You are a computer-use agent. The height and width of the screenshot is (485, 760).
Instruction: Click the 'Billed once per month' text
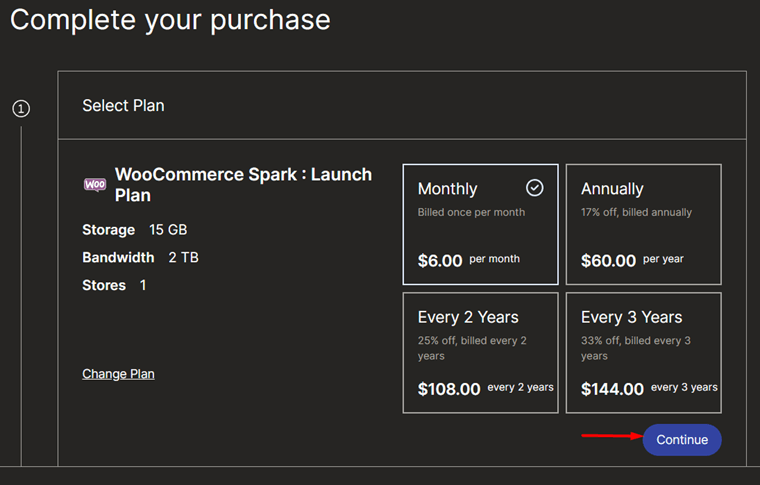coord(471,212)
